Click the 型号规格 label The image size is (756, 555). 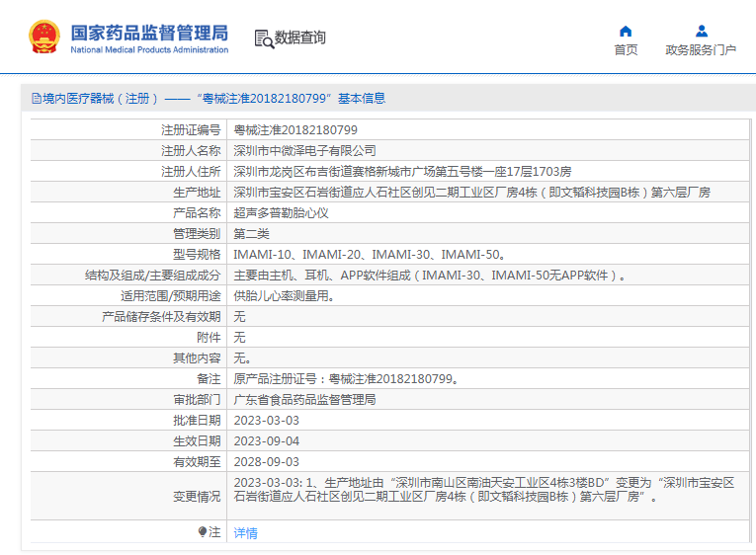(x=197, y=255)
